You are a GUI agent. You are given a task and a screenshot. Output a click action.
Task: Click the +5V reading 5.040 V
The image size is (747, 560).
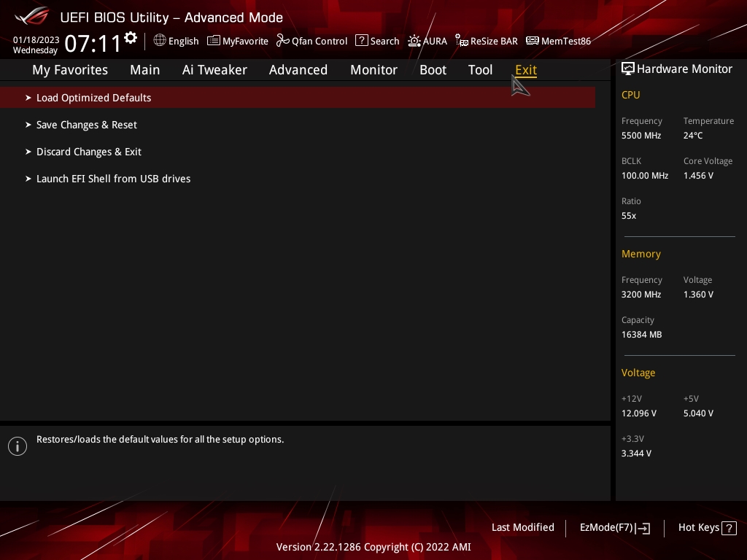coord(698,413)
